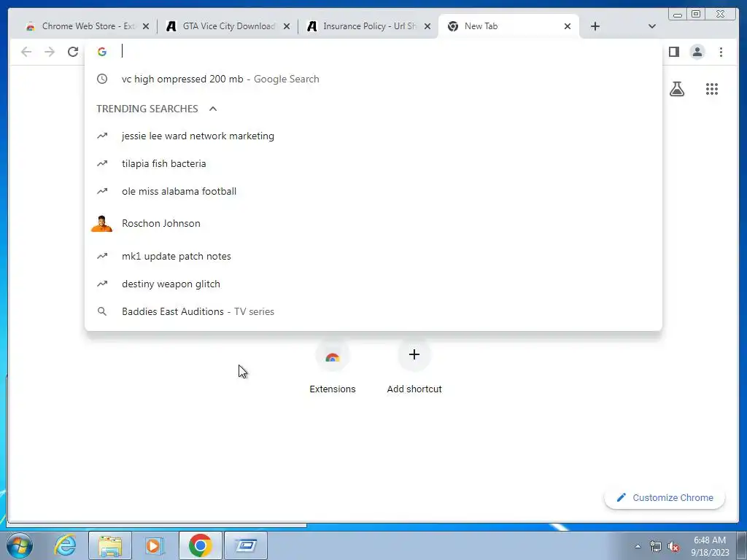Open the Extensions shortcut
The height and width of the screenshot is (560, 747).
point(332,367)
